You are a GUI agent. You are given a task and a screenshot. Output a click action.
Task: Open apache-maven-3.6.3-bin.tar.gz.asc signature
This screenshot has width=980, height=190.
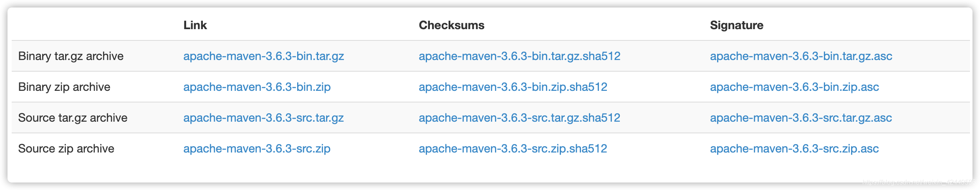pos(801,56)
